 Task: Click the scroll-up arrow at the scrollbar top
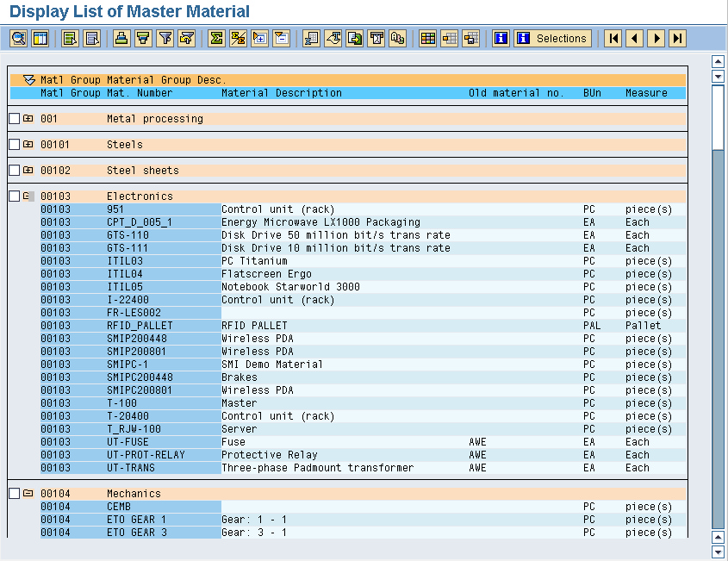point(718,61)
